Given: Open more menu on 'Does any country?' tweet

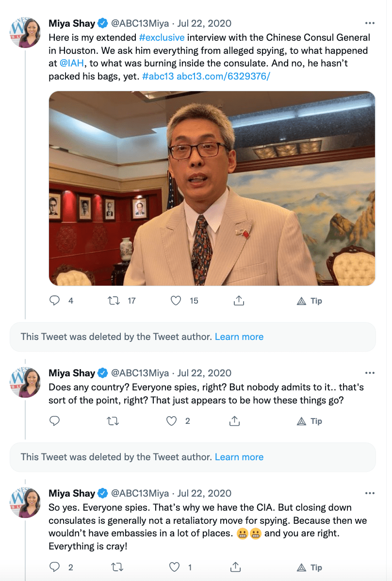Looking at the screenshot, I should (x=370, y=373).
